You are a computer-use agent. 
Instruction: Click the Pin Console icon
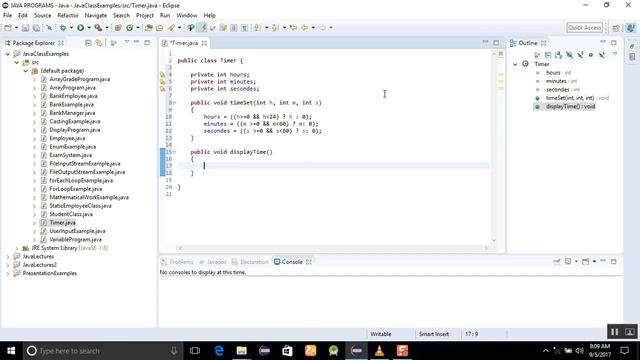[x=557, y=262]
